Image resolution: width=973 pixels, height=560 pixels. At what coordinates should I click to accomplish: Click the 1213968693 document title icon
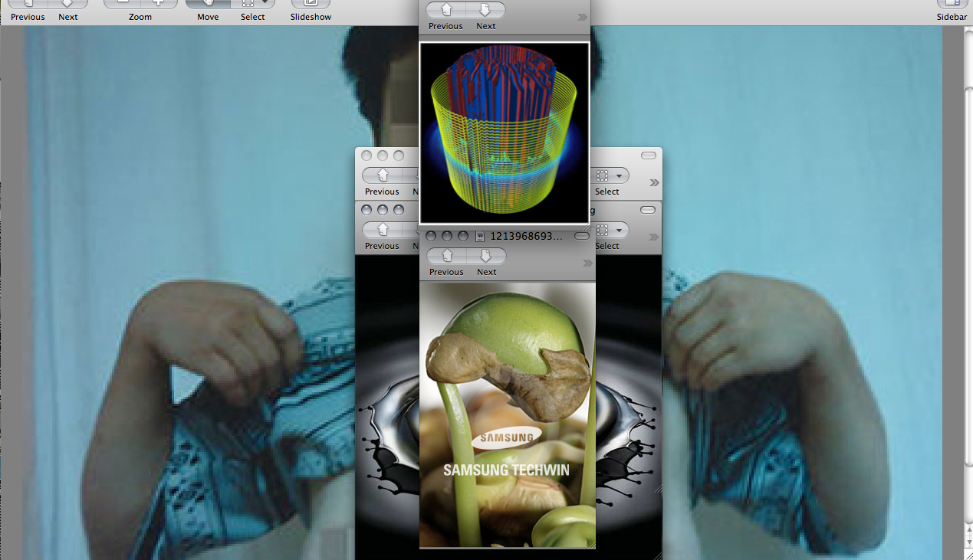(x=480, y=236)
